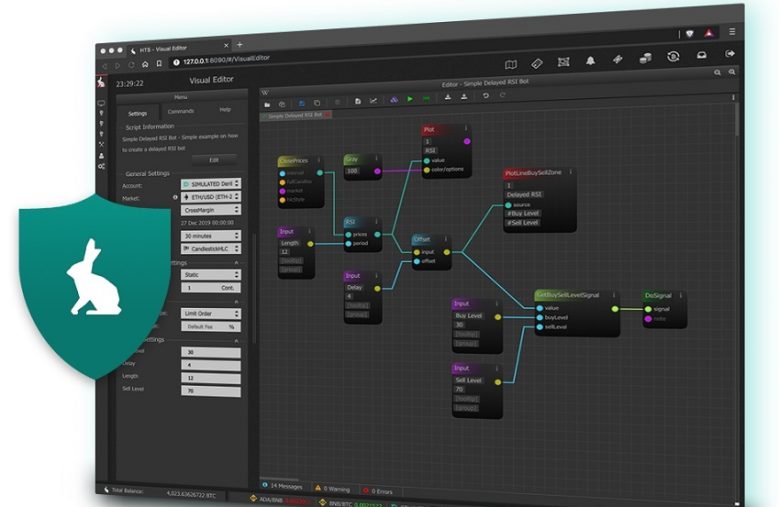Image resolution: width=780 pixels, height=507 pixels.
Task: Click the browser home icon
Action: click(145, 64)
